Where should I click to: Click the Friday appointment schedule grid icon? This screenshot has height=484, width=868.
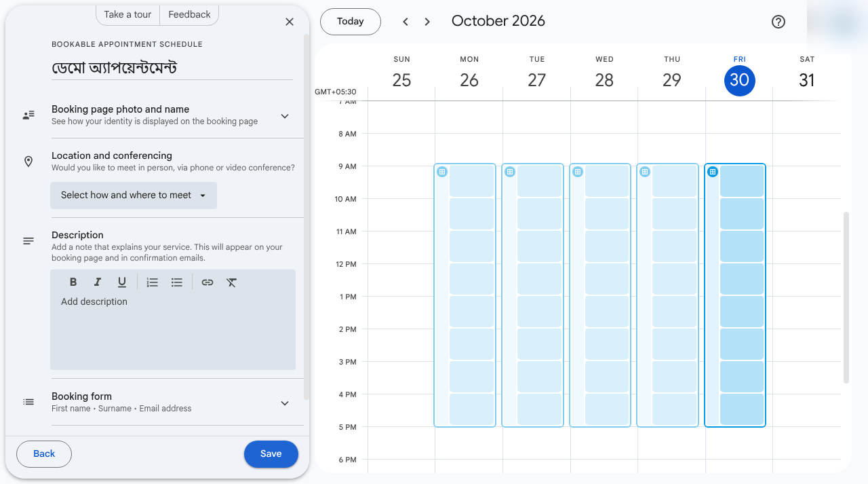coord(713,172)
